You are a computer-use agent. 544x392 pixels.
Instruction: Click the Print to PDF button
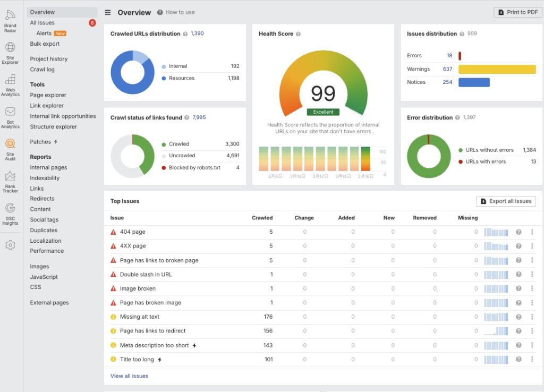518,12
